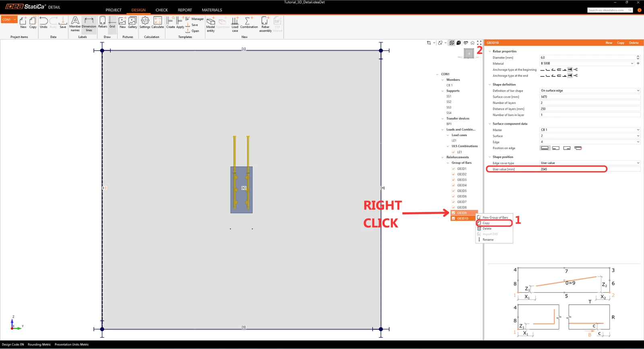The image size is (644, 349).
Task: Open the Definition of bar shape dropdown
Action: 590,90
